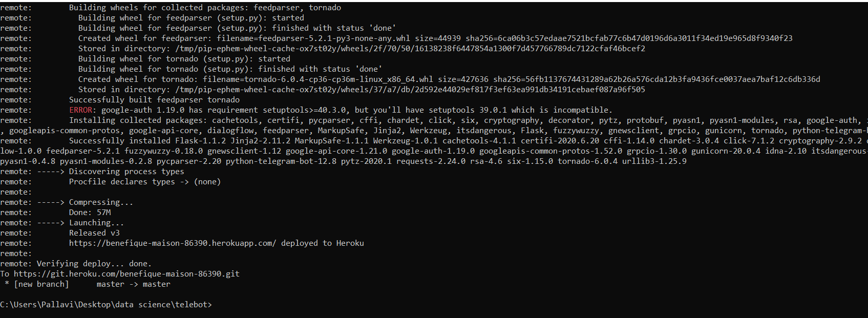Click the git.heroku.com repository URL

coord(126,274)
